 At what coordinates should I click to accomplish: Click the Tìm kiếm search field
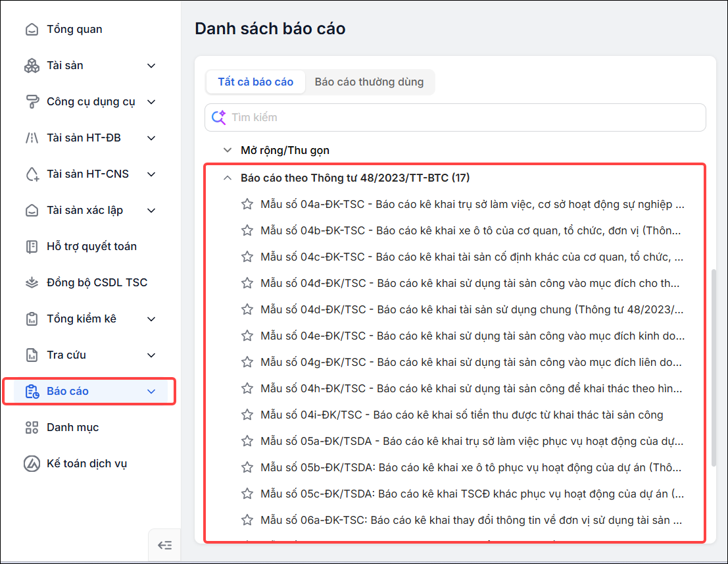click(455, 117)
